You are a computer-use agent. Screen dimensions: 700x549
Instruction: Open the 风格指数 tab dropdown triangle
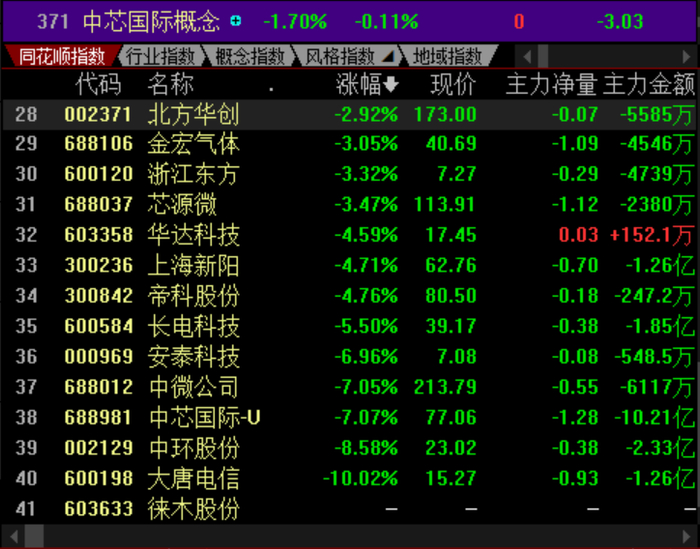pyautogui.click(x=388, y=56)
